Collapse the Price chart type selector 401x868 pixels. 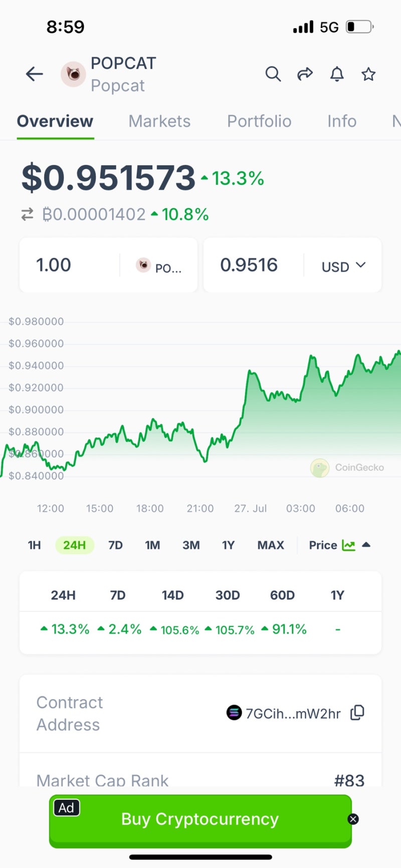pyautogui.click(x=366, y=545)
